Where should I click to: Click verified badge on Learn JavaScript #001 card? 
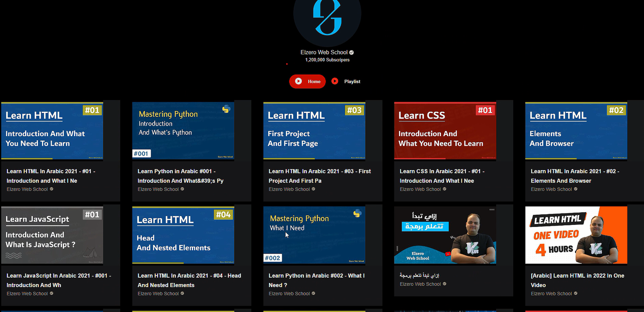pos(51,293)
